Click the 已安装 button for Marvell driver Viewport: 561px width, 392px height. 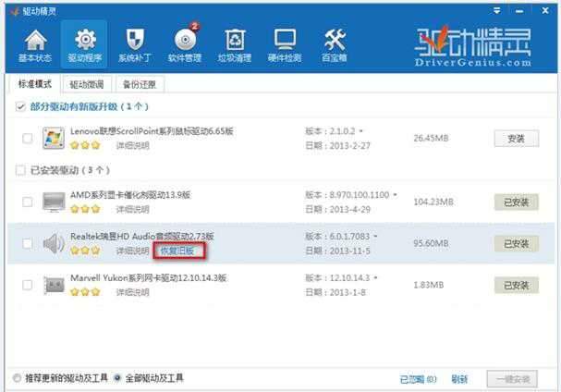pos(517,286)
